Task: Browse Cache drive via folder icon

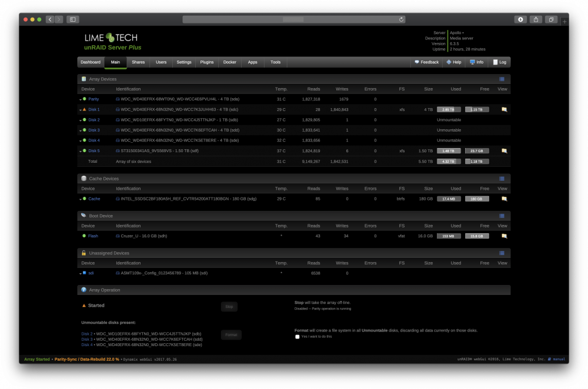Action: (x=504, y=199)
